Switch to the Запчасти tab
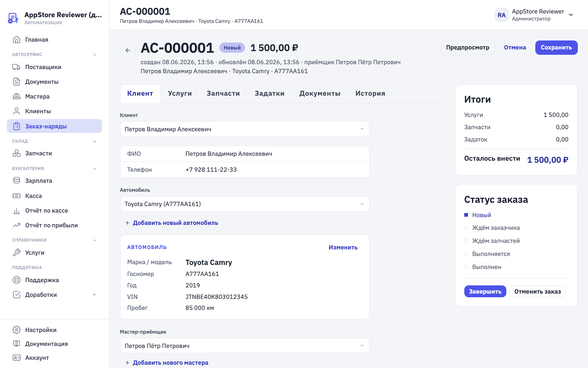 [223, 94]
